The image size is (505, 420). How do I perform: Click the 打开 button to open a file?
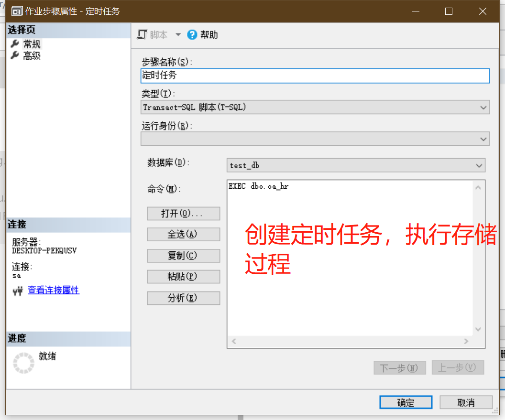click(183, 213)
